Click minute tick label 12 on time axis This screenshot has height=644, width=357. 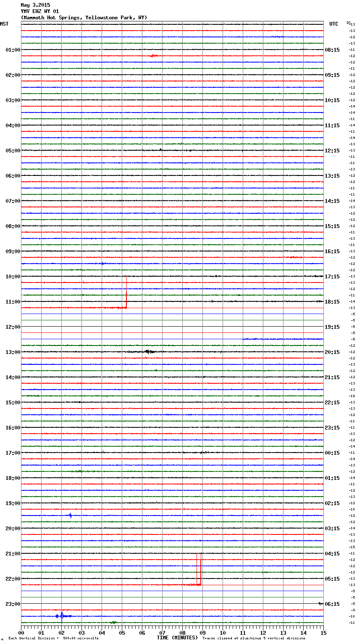click(263, 633)
